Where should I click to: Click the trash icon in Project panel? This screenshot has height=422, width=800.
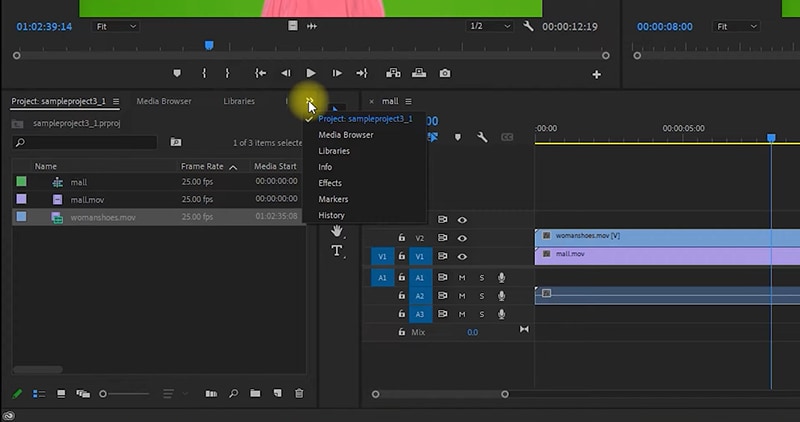click(298, 394)
